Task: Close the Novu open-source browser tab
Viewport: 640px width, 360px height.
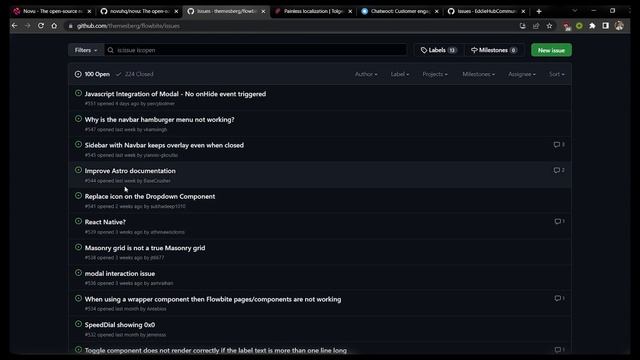Action: [89, 11]
